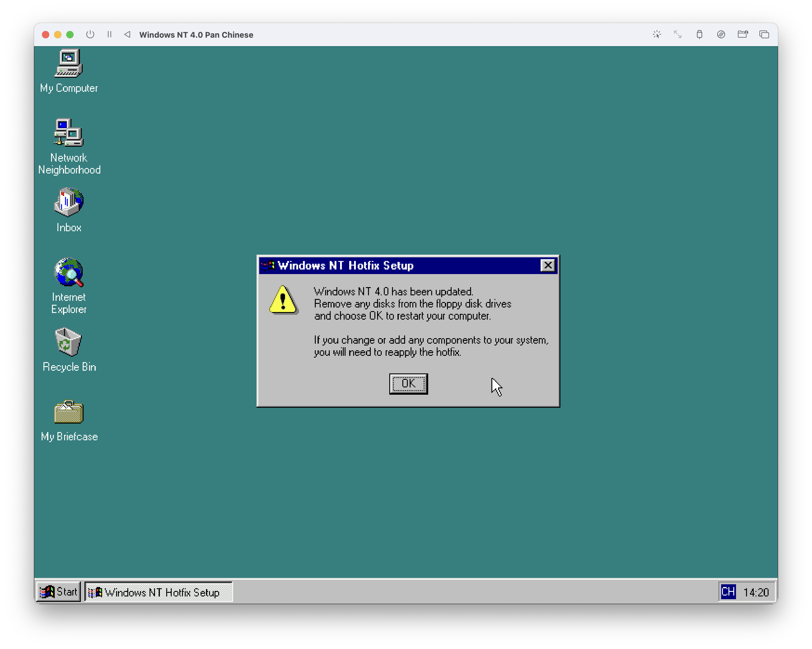This screenshot has height=649, width=812.
Task: Close the Windows NT Hotfix Setup dialog
Action: coord(548,265)
